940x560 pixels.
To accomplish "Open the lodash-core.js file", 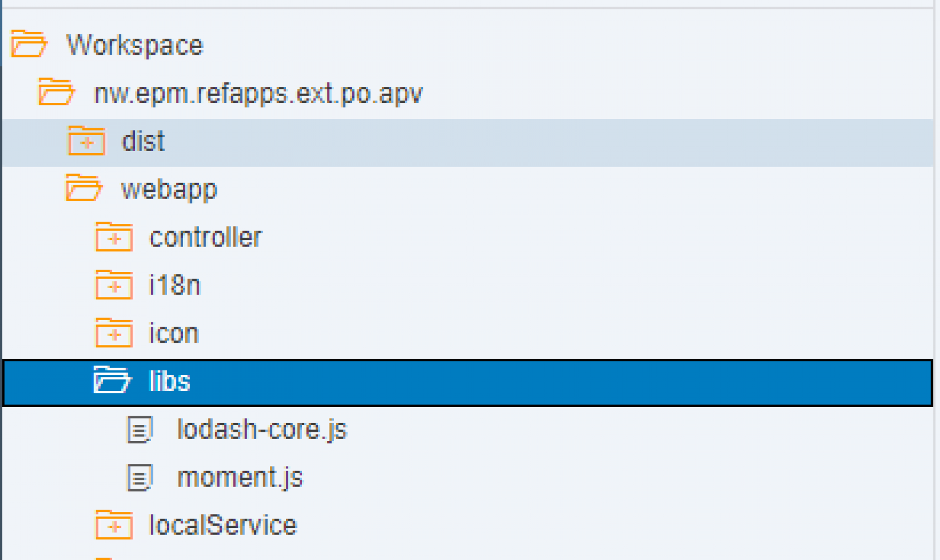I will click(262, 430).
